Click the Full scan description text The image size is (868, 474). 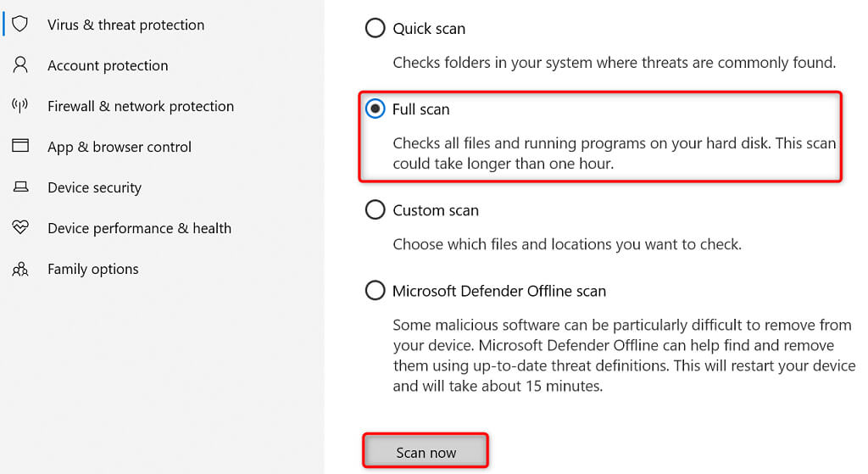[614, 153]
